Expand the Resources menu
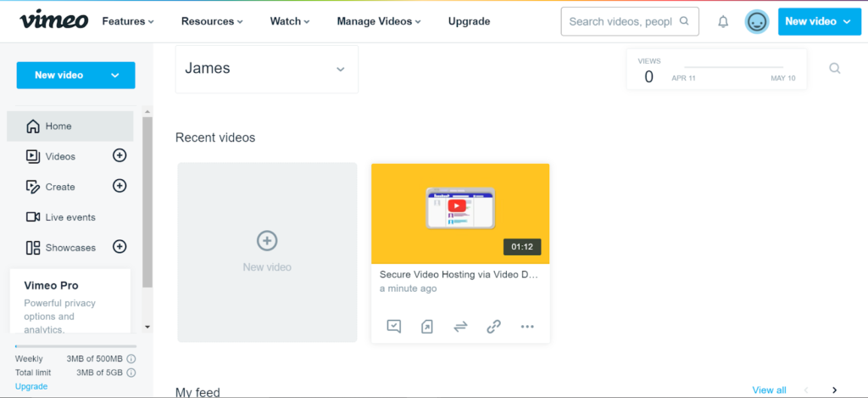868x398 pixels. [212, 21]
